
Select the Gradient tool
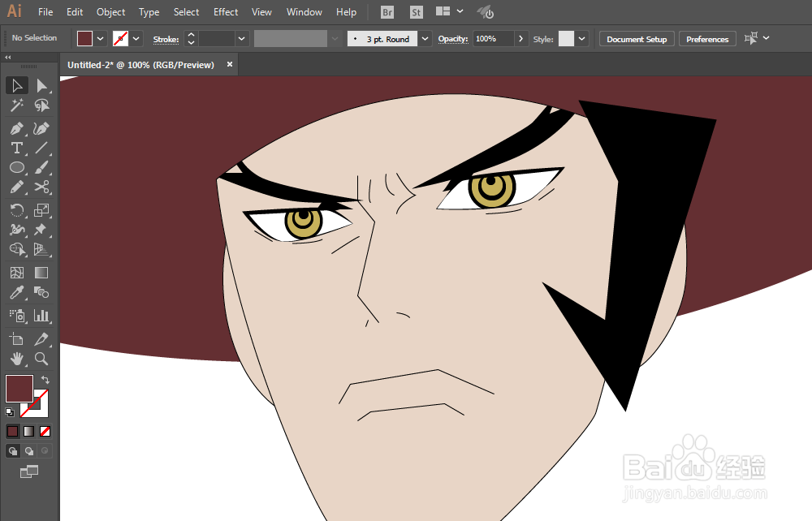[41, 273]
